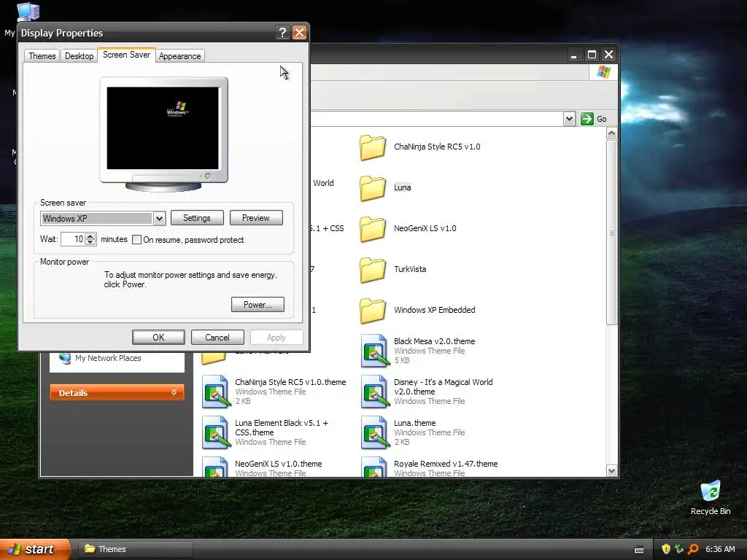Click the TurkVista folder name
Viewport: 747px width, 560px height.
coord(410,269)
